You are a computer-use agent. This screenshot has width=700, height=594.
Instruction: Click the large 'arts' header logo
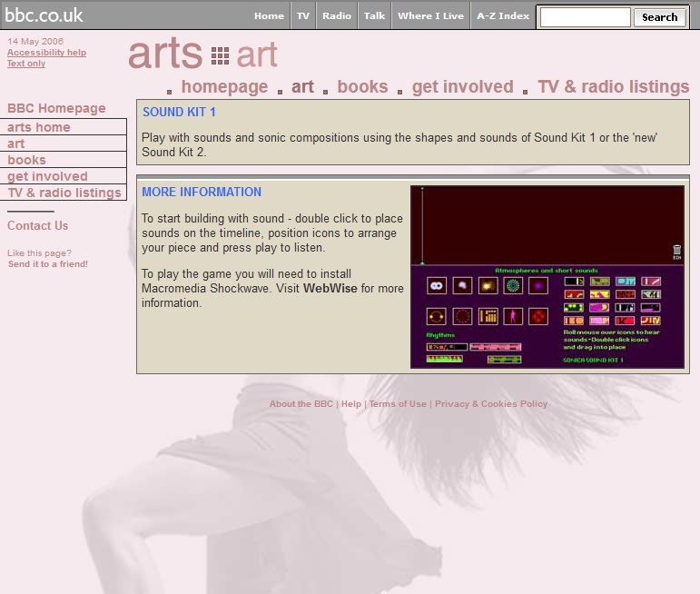pos(165,54)
